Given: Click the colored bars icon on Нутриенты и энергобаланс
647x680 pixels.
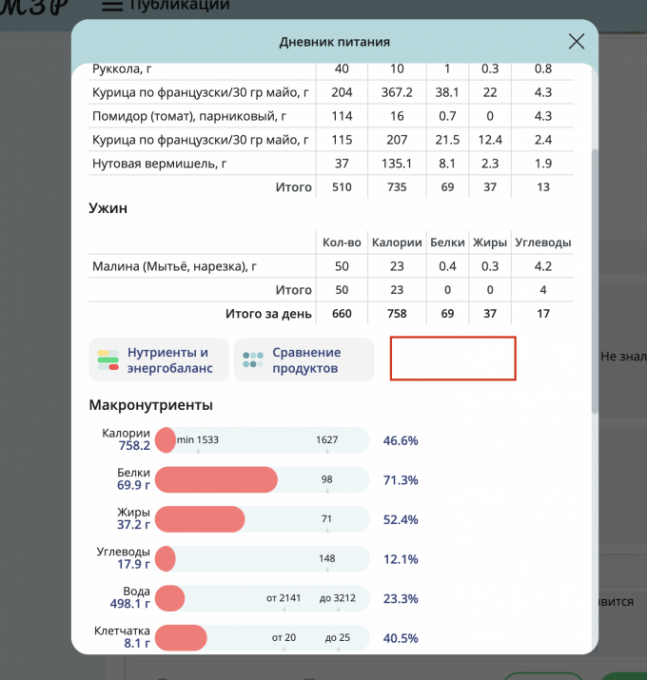Looking at the screenshot, I should point(107,360).
